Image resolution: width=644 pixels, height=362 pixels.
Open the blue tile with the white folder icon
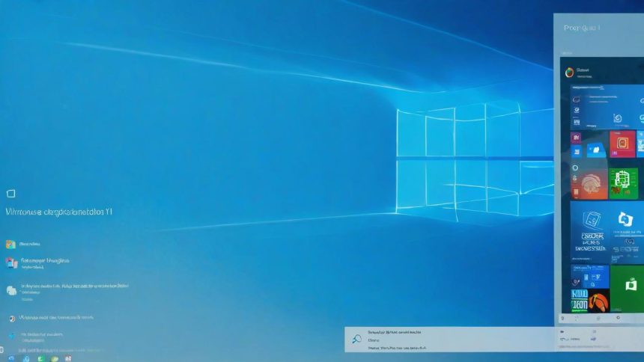point(596,150)
